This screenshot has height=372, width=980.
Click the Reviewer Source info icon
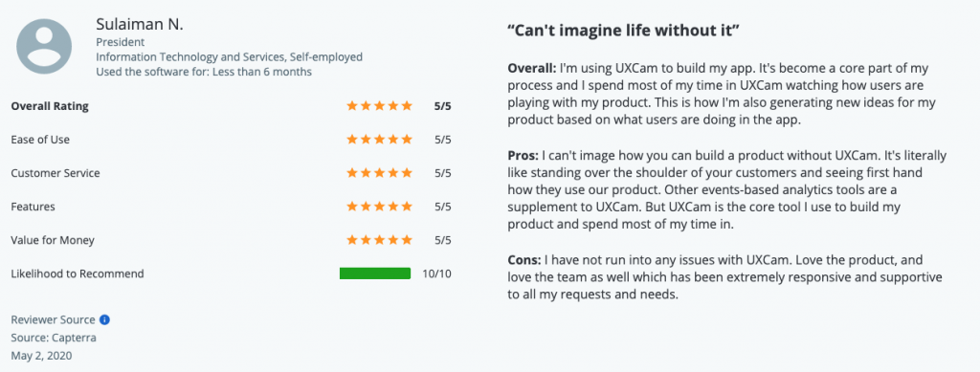pyautogui.click(x=105, y=320)
